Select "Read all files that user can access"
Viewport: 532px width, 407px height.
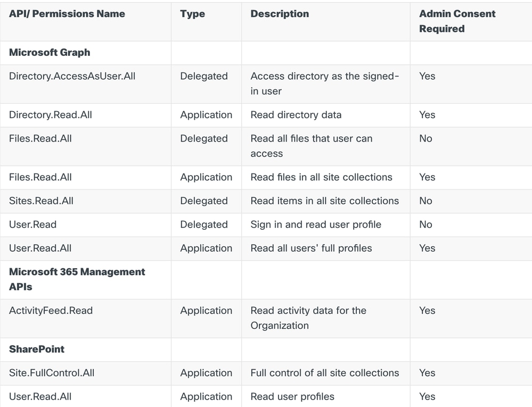pyautogui.click(x=312, y=146)
